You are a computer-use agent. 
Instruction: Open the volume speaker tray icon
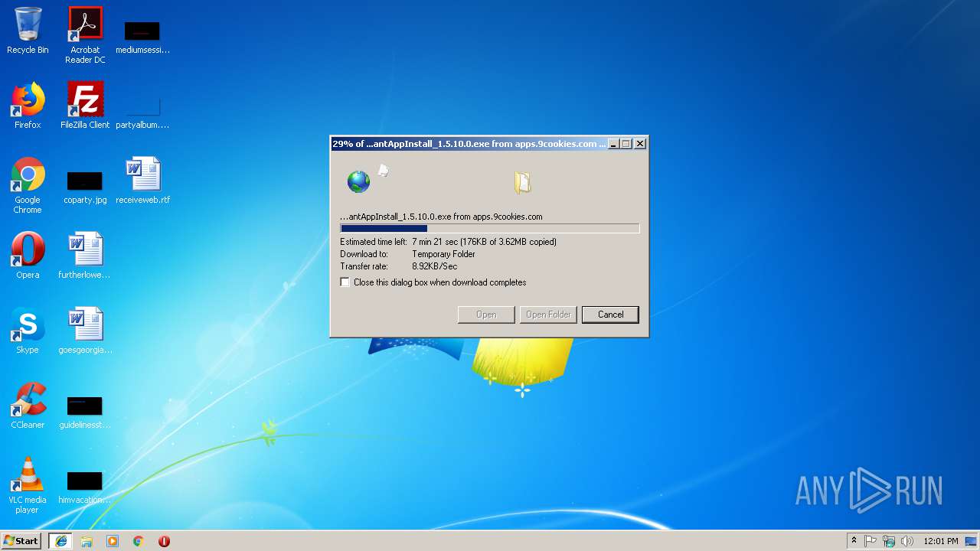coord(907,541)
